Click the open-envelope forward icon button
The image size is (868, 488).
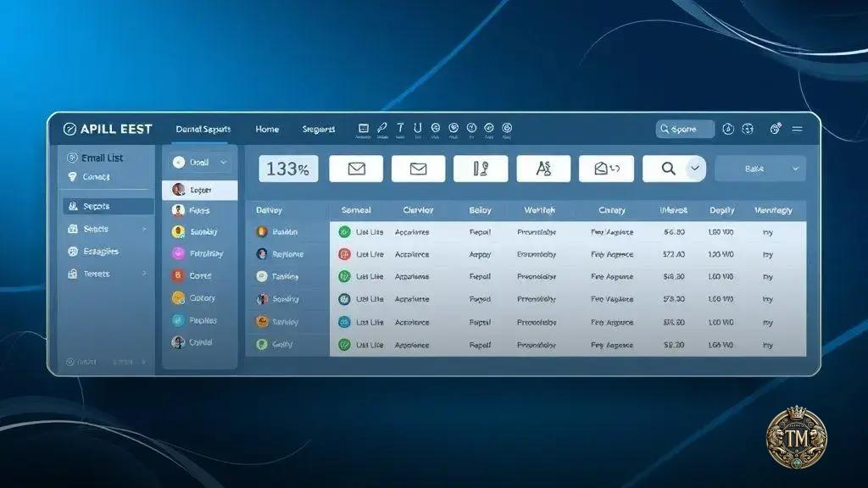(606, 169)
